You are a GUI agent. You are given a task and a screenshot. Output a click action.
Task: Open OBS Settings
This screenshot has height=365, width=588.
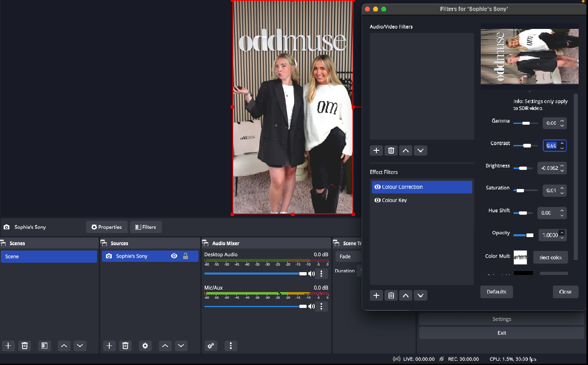pyautogui.click(x=502, y=319)
